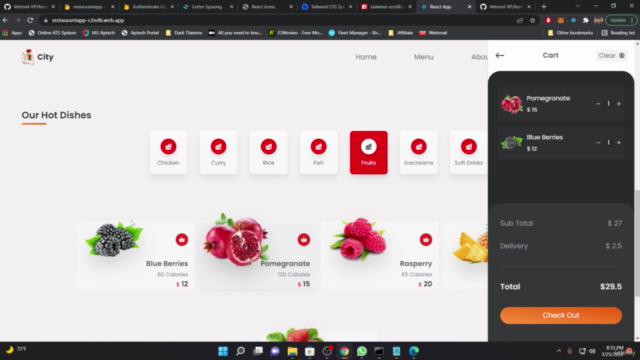
Task: Show hidden system tray icons
Action: (558, 351)
